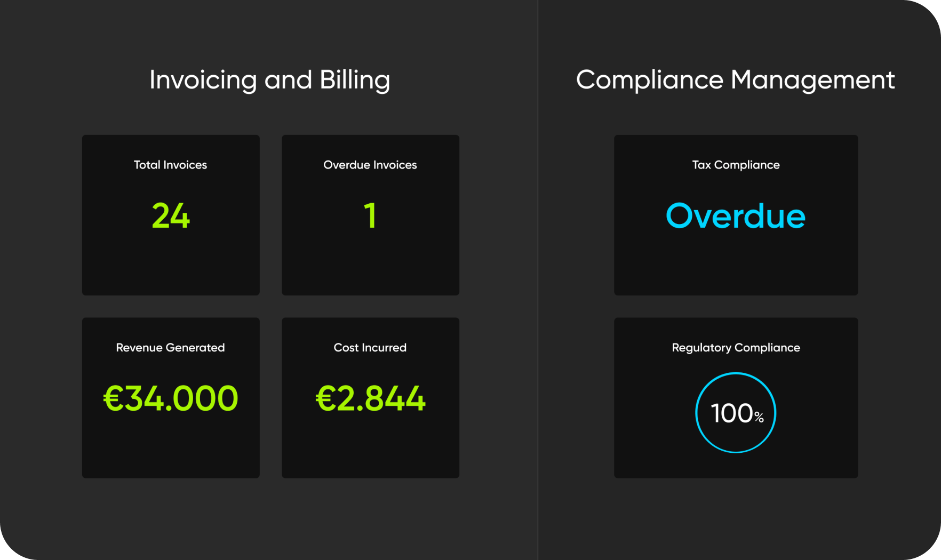Select the Total Invoices label

tap(170, 165)
